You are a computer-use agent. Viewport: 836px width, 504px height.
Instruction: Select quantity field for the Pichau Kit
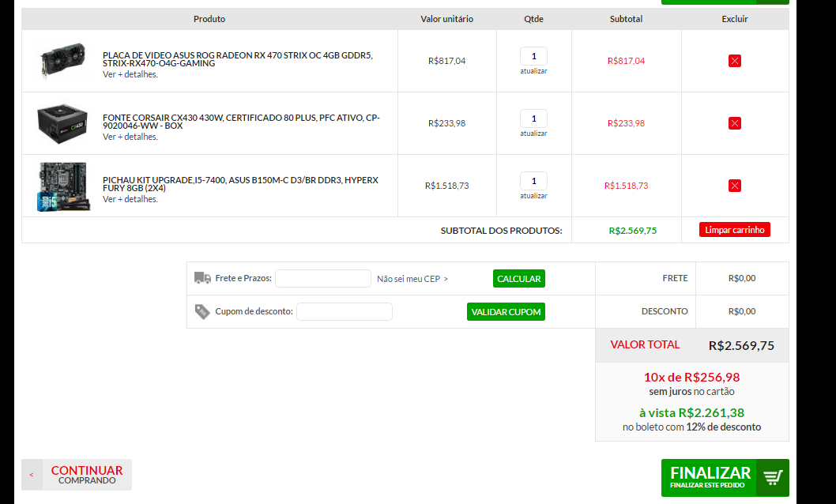click(533, 181)
